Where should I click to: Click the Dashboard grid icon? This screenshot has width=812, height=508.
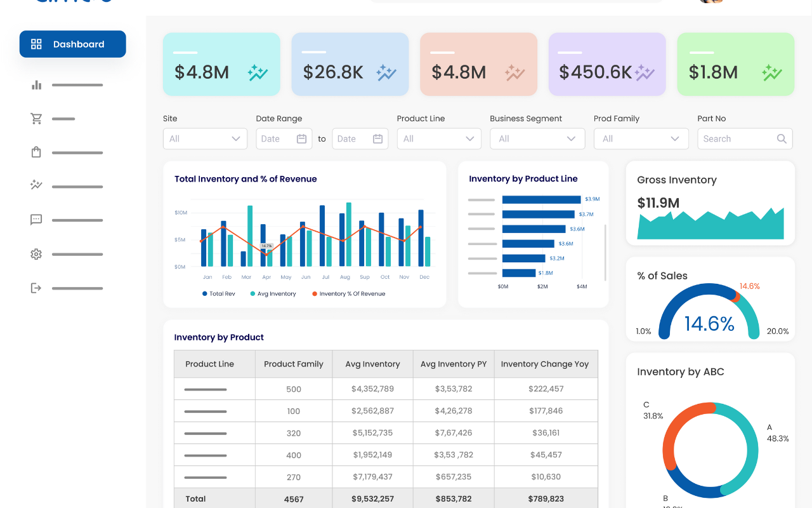click(x=36, y=44)
